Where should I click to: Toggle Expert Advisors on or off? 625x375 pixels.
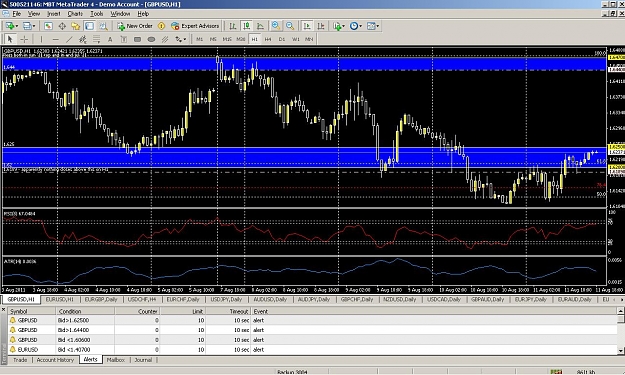coord(195,26)
